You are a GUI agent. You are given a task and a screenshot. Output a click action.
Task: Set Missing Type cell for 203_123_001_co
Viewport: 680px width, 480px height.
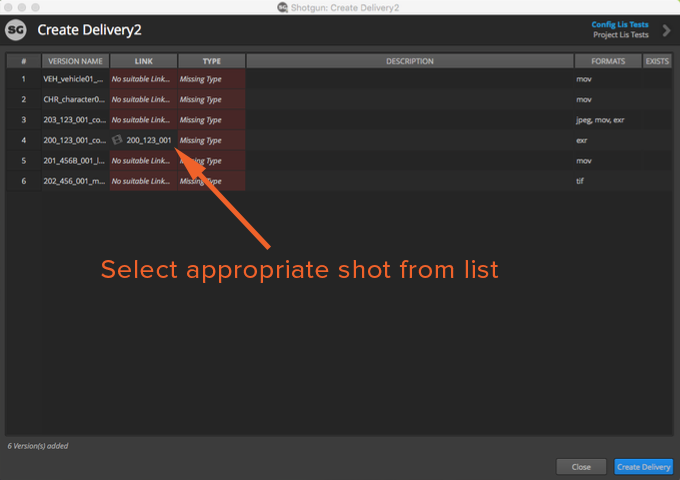pyautogui.click(x=212, y=120)
